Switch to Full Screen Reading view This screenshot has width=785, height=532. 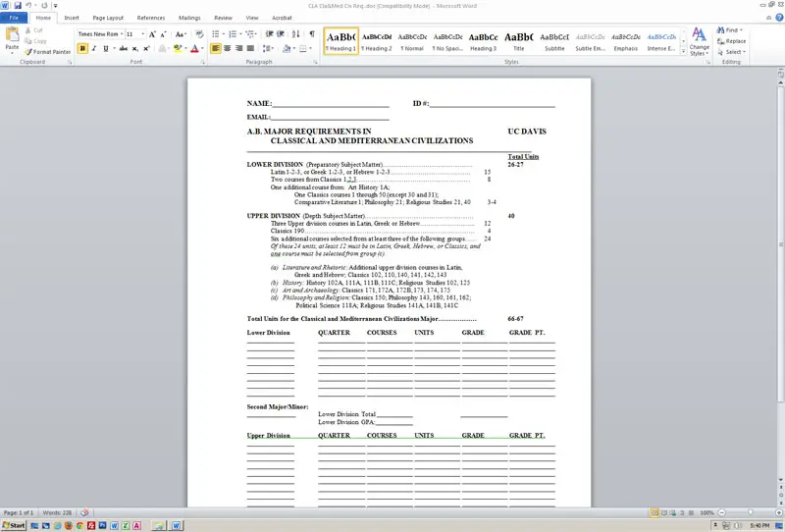(664, 512)
